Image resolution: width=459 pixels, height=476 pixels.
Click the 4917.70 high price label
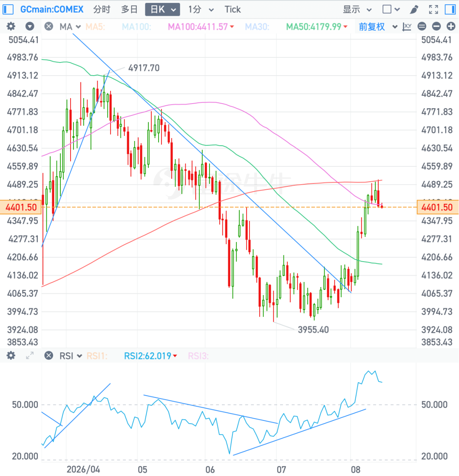click(144, 68)
